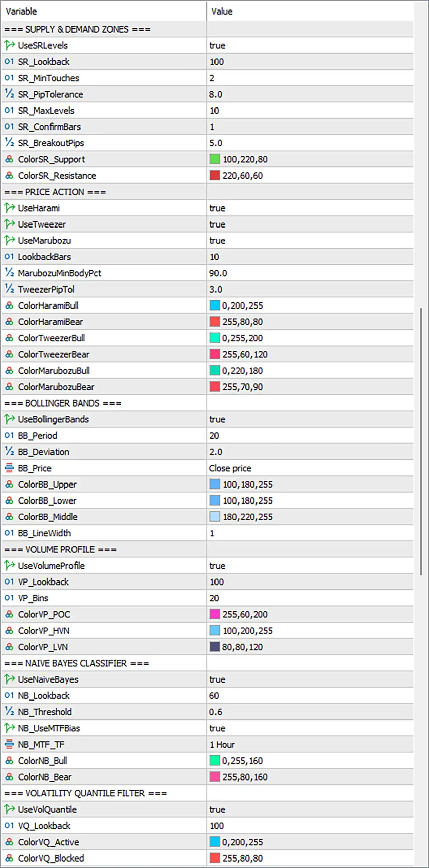Click the color icon beside ColorSR_Support

coord(9,159)
